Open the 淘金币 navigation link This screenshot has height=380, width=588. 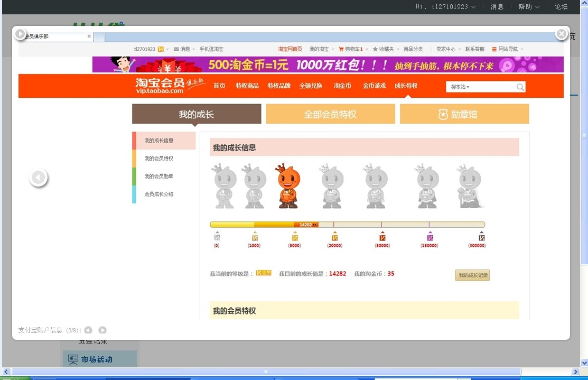pos(342,86)
